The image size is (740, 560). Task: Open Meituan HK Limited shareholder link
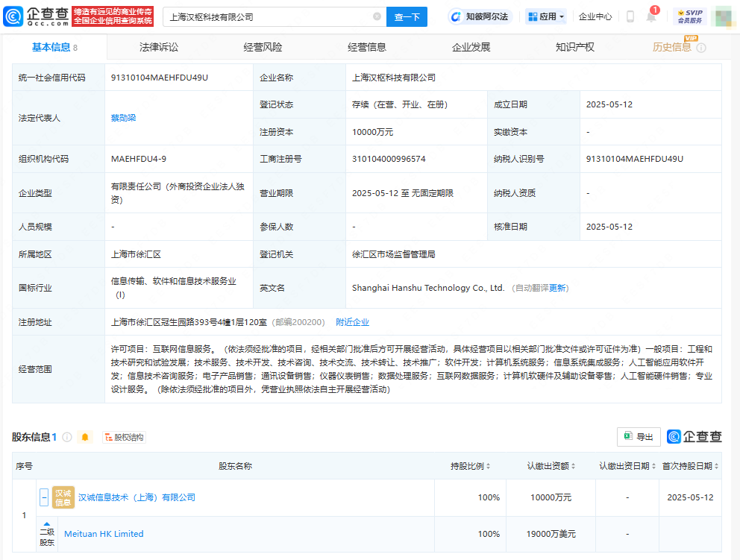pyautogui.click(x=104, y=534)
